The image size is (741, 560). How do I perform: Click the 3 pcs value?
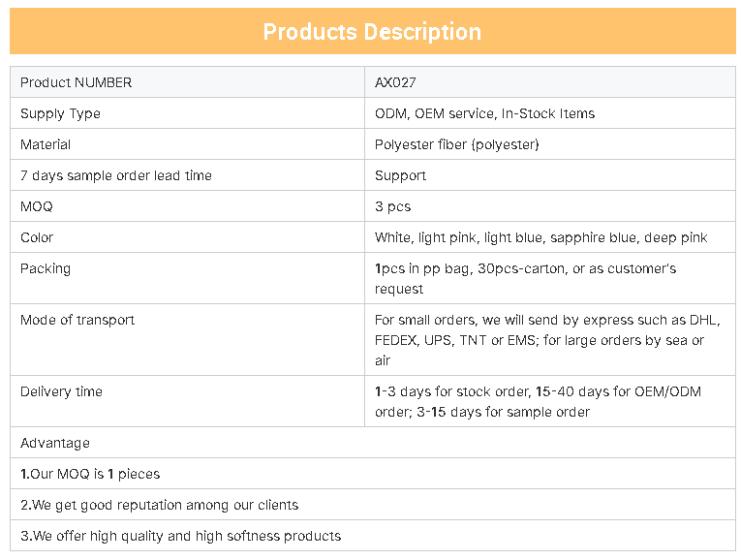(392, 206)
